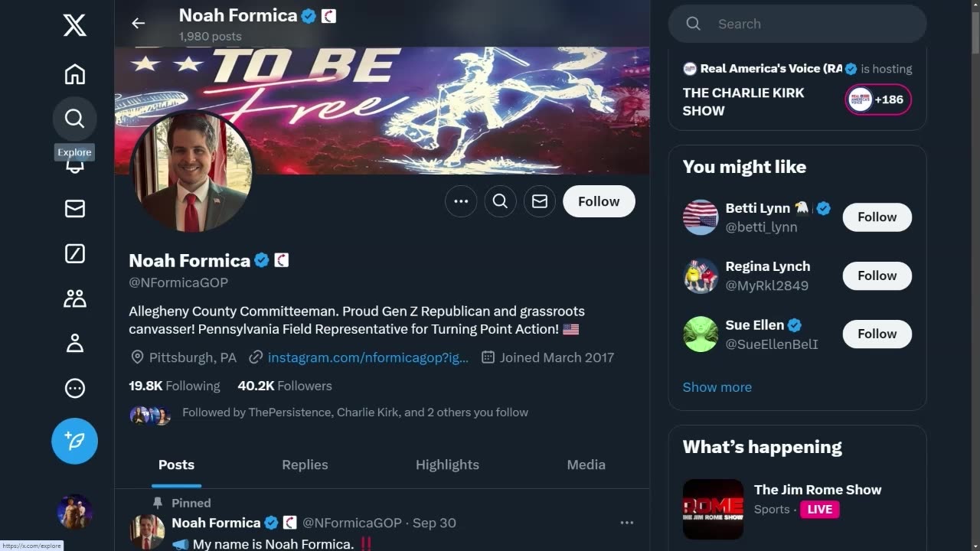Click the Search input field

[812, 24]
